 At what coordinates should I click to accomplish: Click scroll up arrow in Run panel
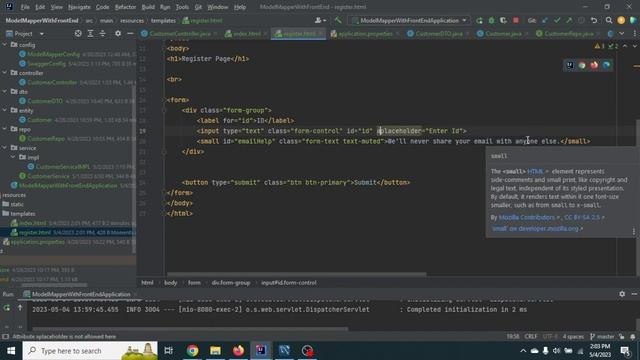click(20, 308)
